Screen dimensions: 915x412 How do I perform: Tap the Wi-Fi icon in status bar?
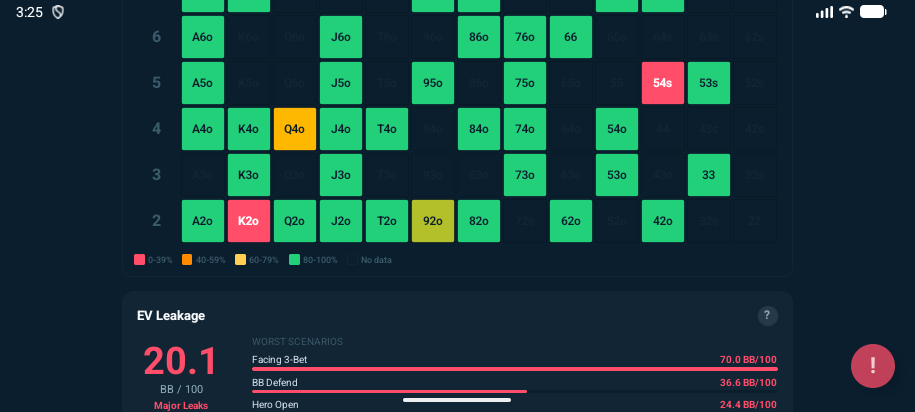(846, 12)
